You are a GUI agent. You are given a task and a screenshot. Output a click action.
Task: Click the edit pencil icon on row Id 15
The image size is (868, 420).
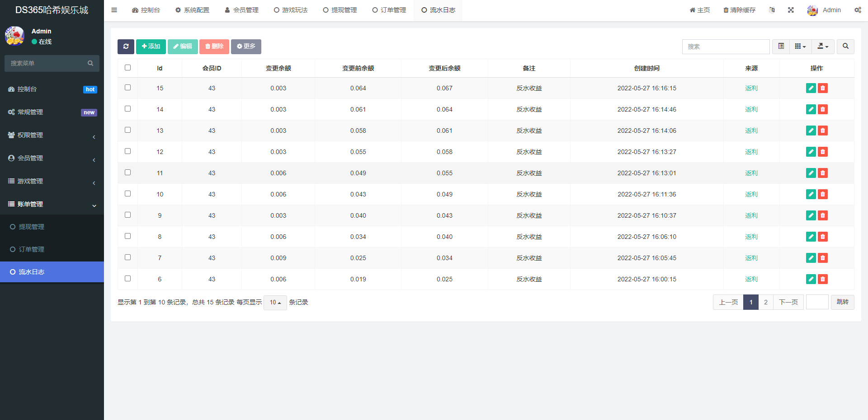click(x=811, y=88)
